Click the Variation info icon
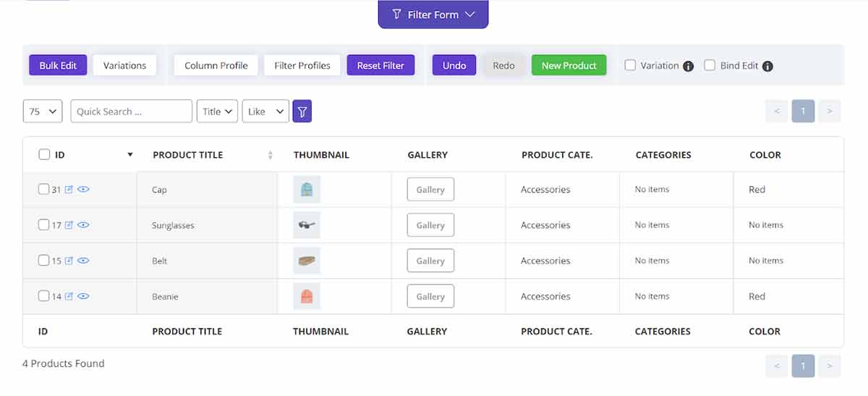The image size is (868, 396). tap(689, 66)
